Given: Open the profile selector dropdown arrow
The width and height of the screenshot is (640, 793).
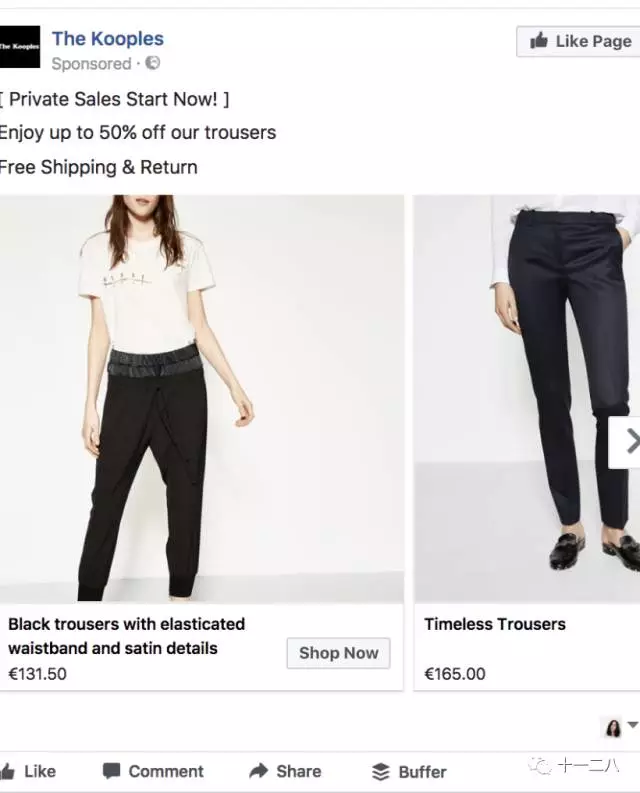Looking at the screenshot, I should 632,726.
